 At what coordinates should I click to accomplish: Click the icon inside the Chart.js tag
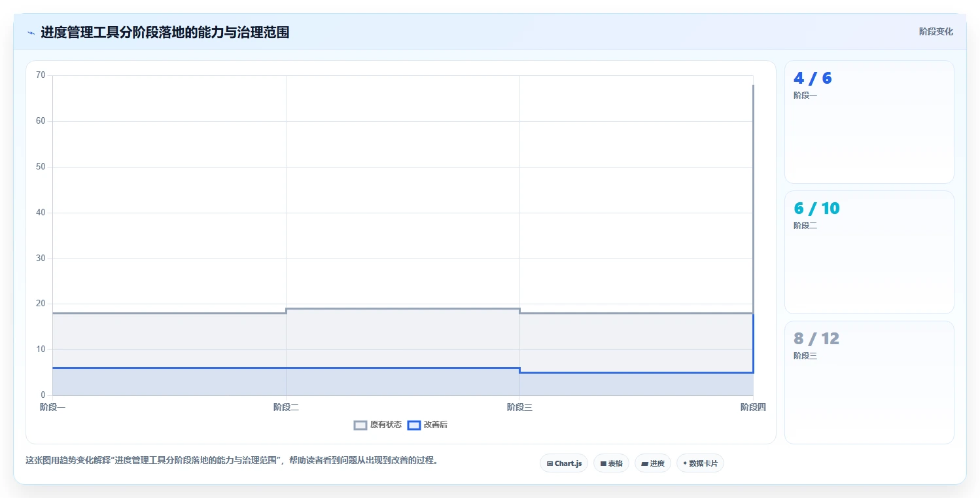coord(550,463)
